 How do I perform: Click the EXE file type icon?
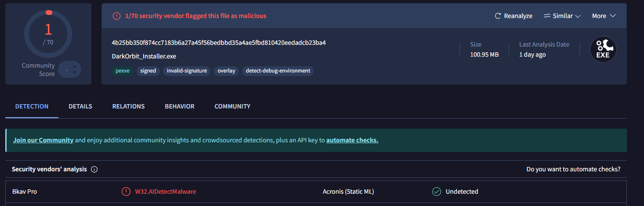click(x=603, y=49)
